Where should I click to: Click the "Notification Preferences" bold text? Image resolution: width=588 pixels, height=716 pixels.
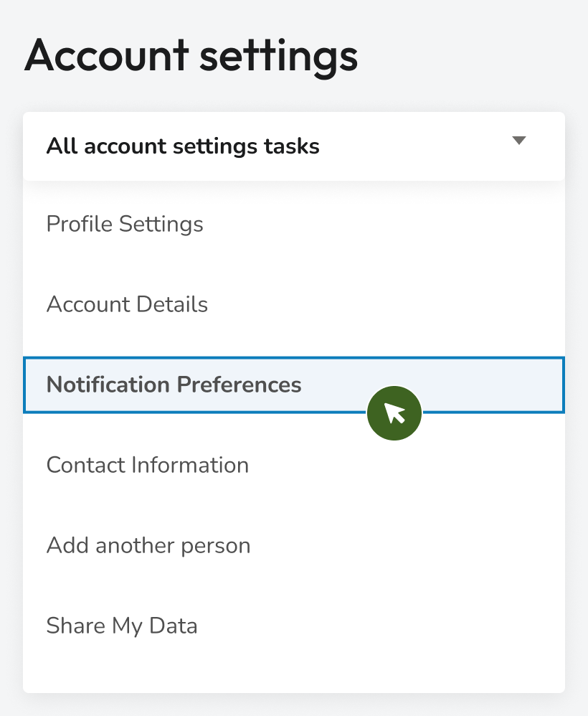coord(174,385)
